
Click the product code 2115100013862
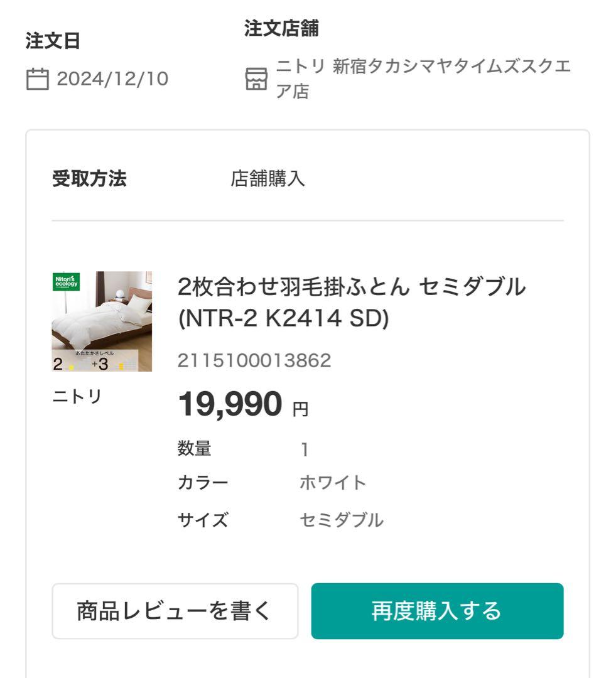[x=254, y=359]
